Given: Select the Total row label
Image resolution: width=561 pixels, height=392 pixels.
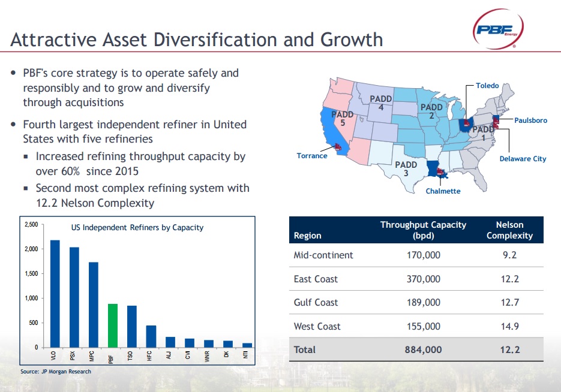Looking at the screenshot, I should click(304, 349).
